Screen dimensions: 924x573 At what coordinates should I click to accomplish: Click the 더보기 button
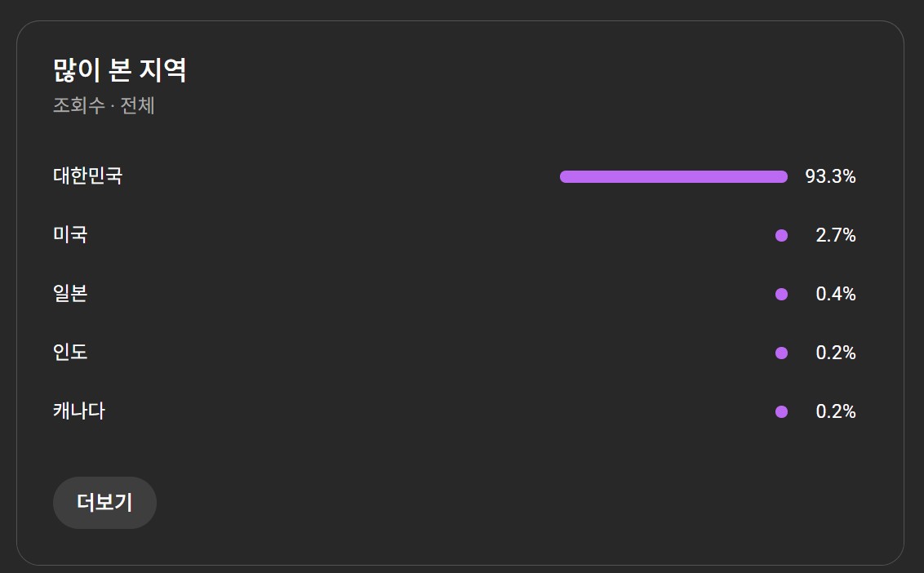click(104, 503)
